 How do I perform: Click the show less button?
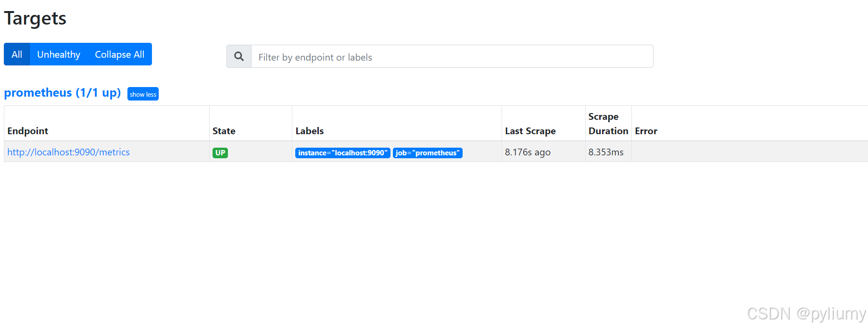[x=143, y=94]
